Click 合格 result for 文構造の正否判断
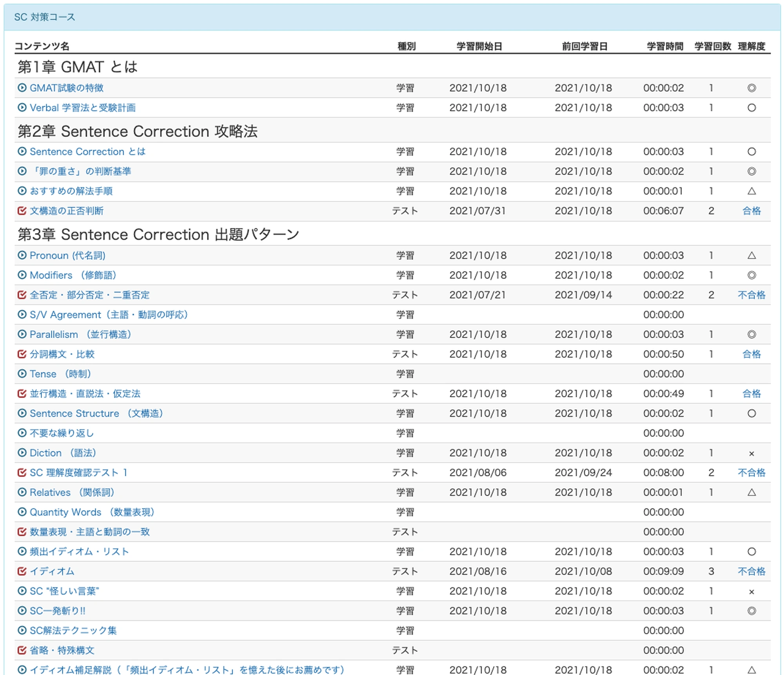784x675 pixels. point(751,211)
